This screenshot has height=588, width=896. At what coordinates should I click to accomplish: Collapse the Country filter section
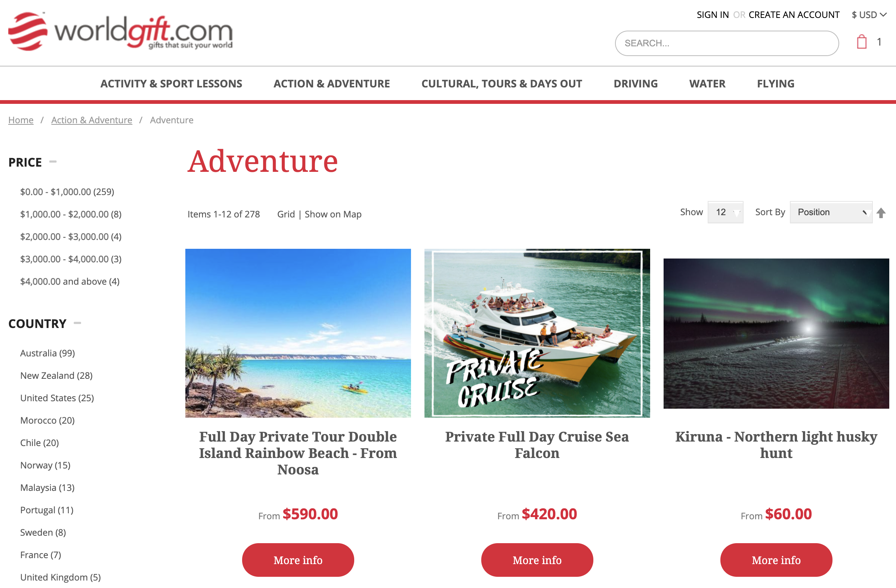[x=78, y=323]
